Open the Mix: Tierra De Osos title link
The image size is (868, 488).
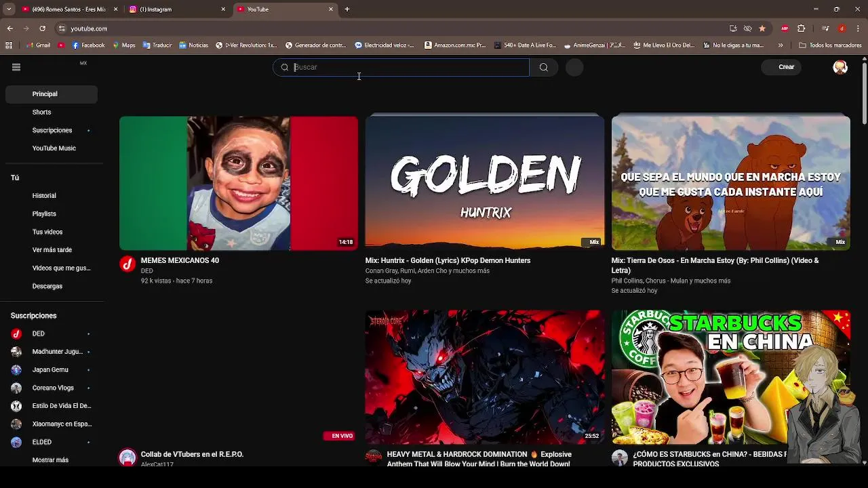[715, 265]
